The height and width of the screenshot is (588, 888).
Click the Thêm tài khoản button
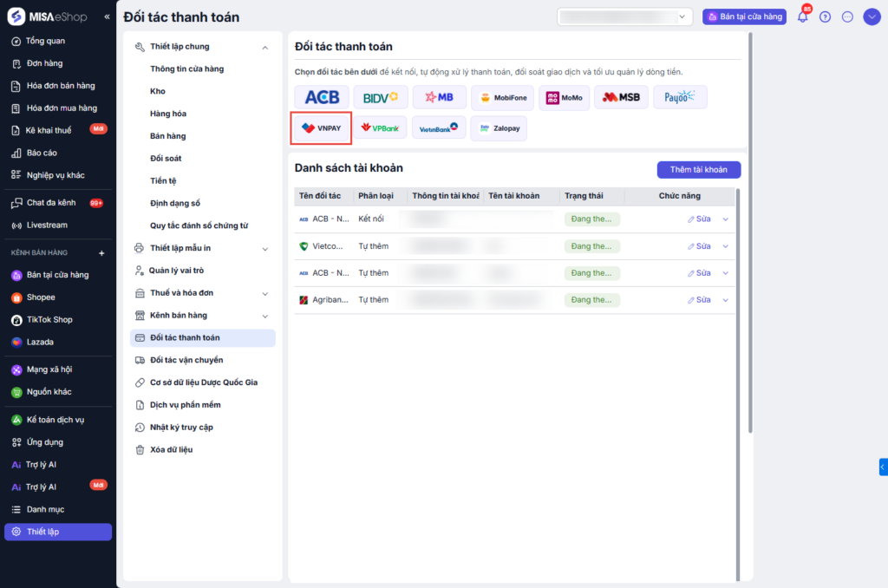(699, 169)
